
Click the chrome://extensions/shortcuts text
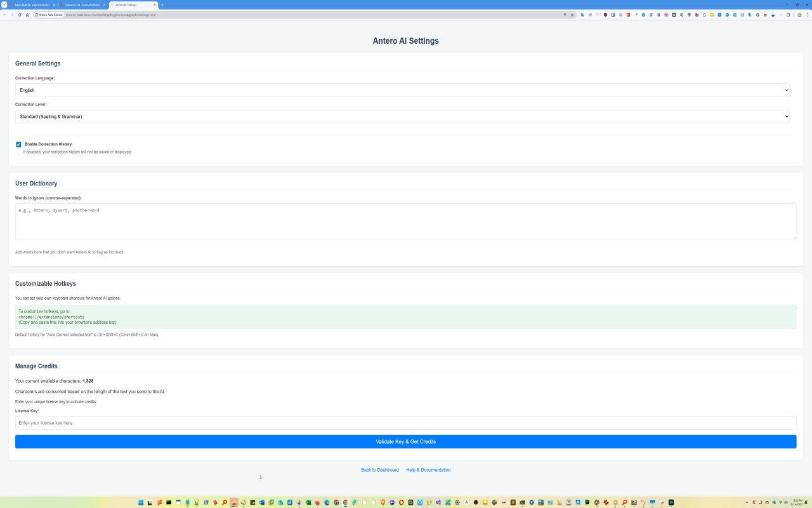51,317
